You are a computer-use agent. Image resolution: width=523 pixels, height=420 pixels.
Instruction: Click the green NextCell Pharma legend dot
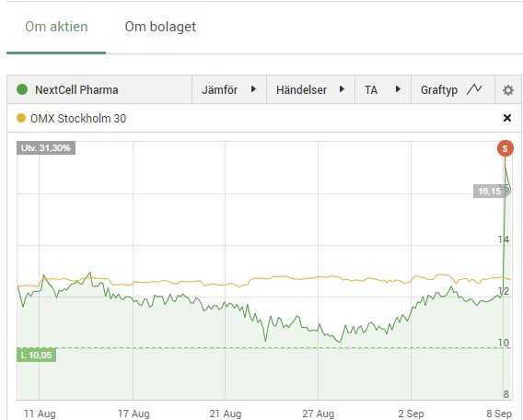[22, 89]
